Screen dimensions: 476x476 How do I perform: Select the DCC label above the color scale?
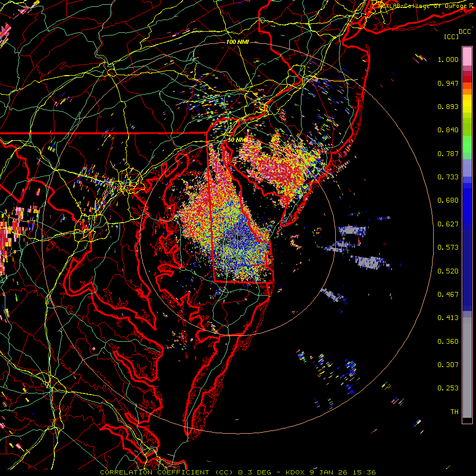(x=464, y=32)
